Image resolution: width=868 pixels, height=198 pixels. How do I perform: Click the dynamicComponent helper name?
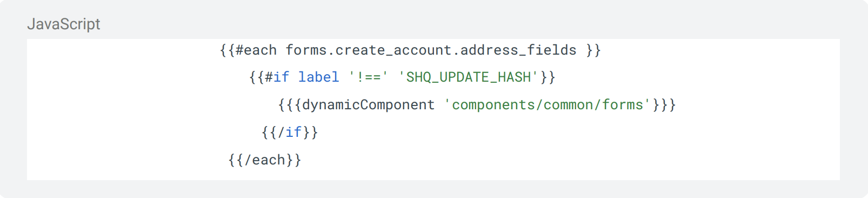pyautogui.click(x=368, y=105)
